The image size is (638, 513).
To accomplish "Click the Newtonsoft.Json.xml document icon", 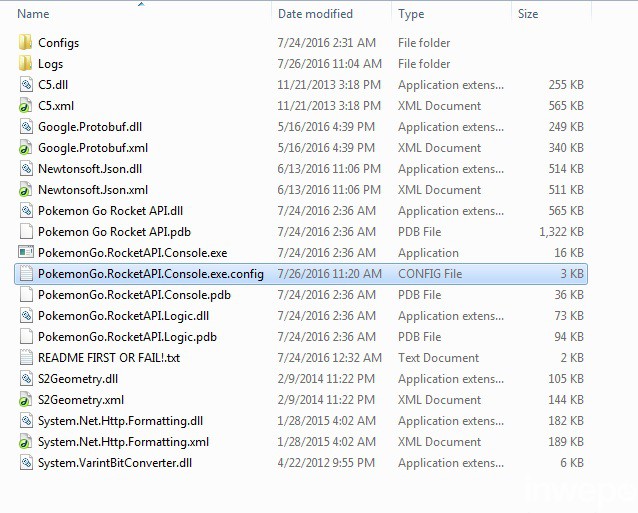I will pos(26,190).
